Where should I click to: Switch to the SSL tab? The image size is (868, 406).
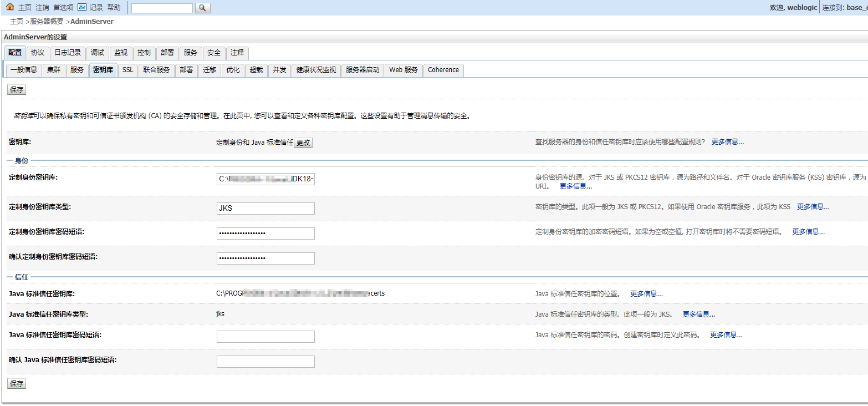point(127,70)
